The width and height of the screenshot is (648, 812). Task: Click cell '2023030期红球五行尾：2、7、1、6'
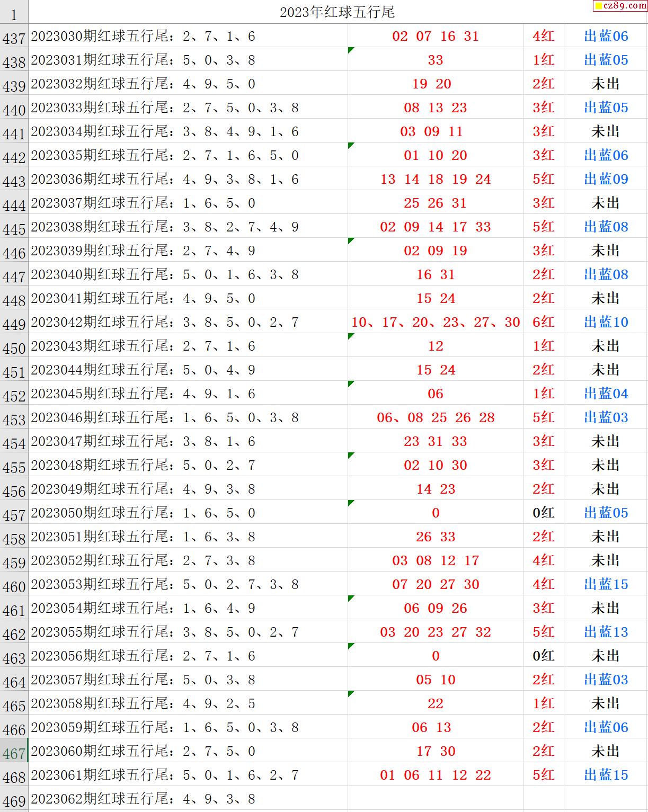pos(188,36)
